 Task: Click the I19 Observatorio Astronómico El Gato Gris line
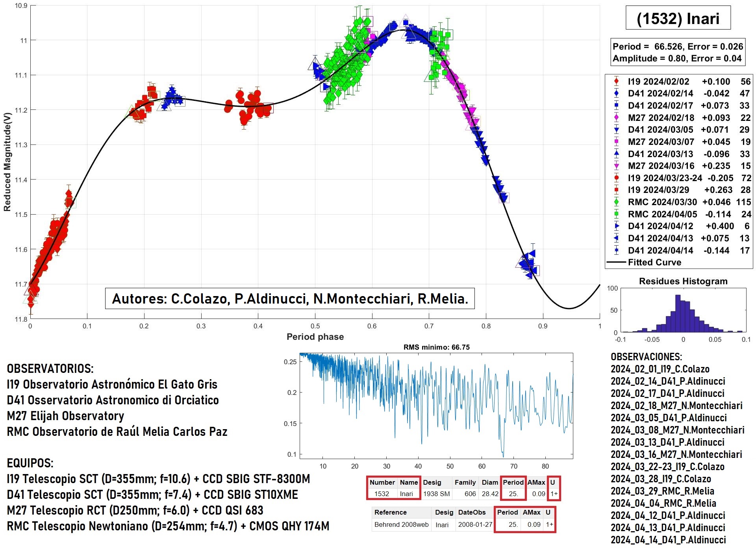click(112, 384)
